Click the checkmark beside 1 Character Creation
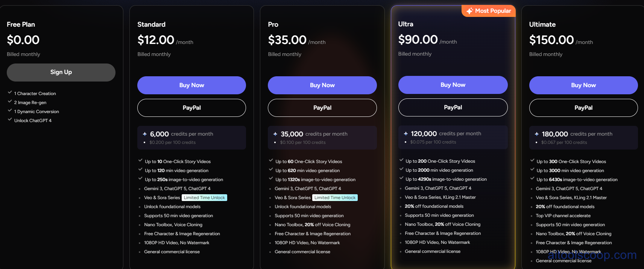This screenshot has height=269, width=644. click(9, 92)
